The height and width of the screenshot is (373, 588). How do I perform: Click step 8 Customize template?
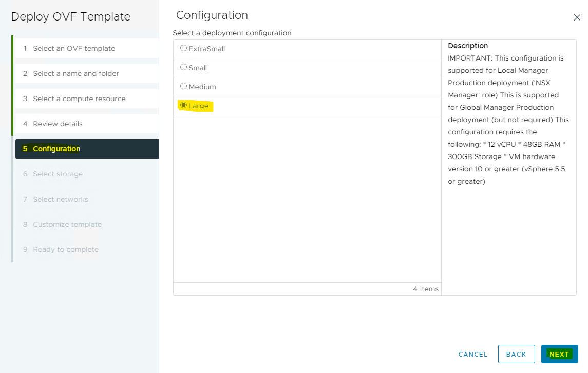point(67,224)
